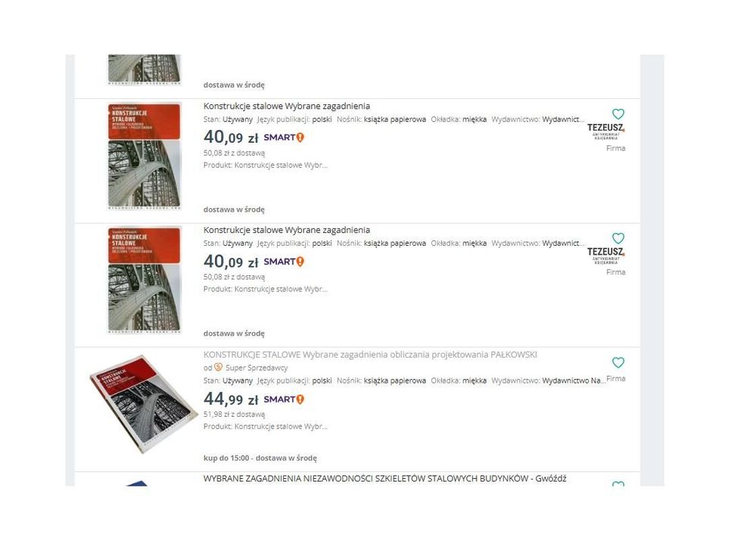
Task: Open WYBRANE ZAGADNIENIA NIEZAWODNOŚCI SZKIELETÓW listing
Action: tap(384, 479)
